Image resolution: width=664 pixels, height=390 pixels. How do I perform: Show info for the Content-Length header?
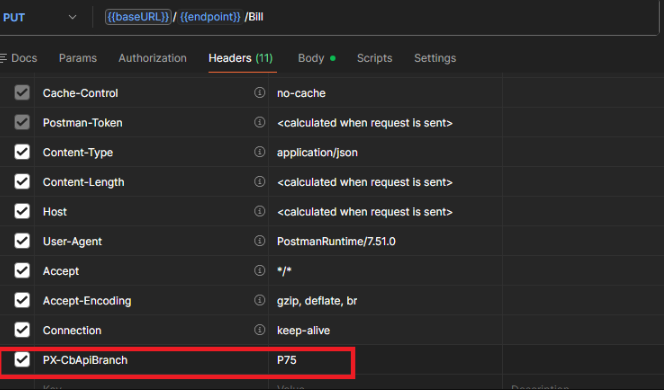point(259,181)
